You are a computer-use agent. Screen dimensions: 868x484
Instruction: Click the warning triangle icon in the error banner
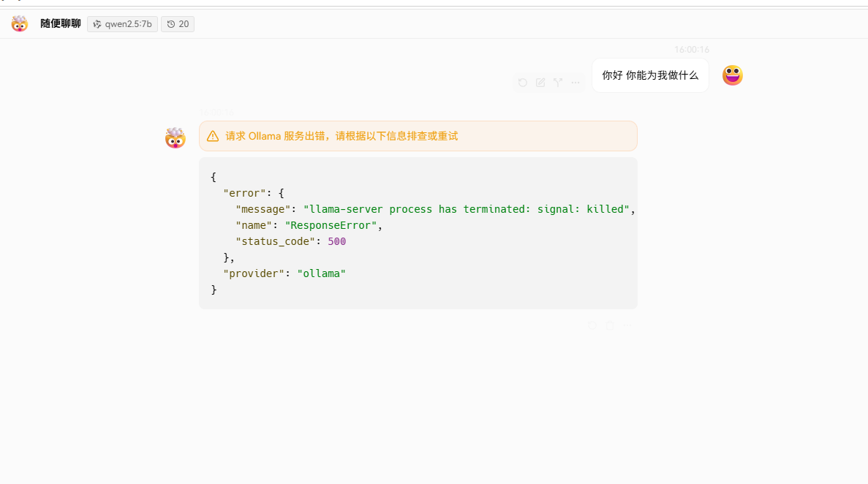coord(213,136)
